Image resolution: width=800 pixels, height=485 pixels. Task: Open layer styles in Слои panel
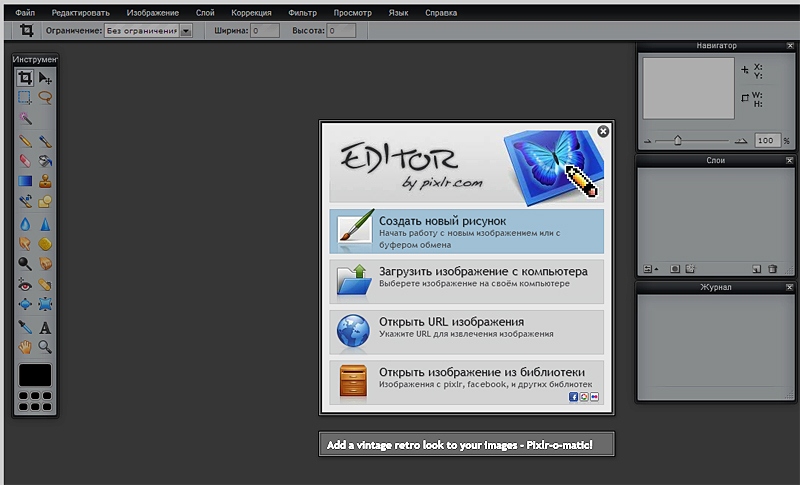(x=690, y=269)
